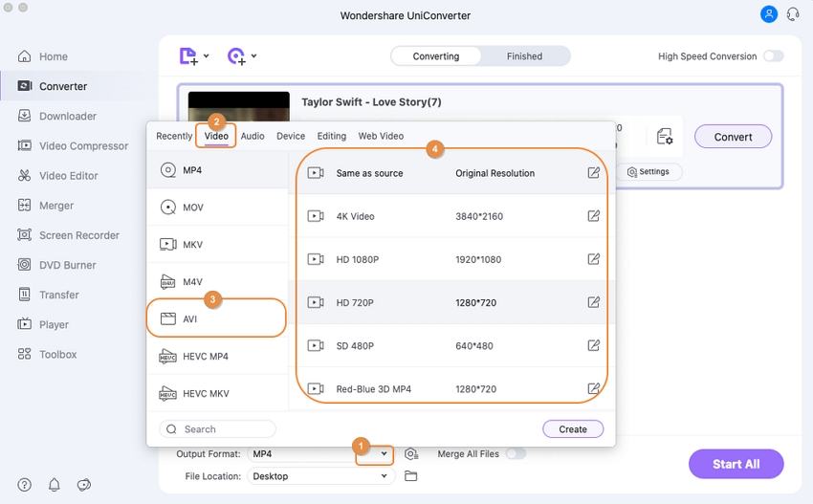813x504 pixels.
Task: Select AVI in the format list
Action: coord(216,318)
